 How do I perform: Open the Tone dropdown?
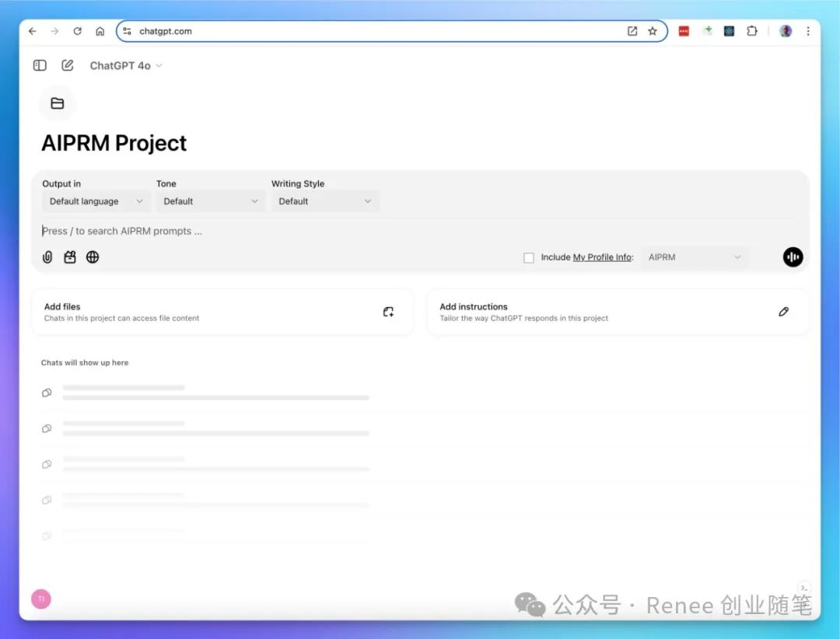(x=211, y=201)
